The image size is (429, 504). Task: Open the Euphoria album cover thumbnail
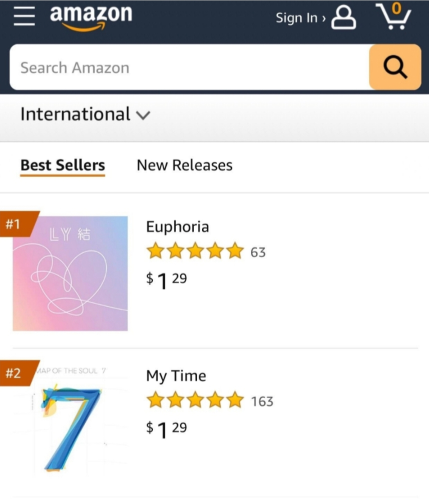pos(70,273)
